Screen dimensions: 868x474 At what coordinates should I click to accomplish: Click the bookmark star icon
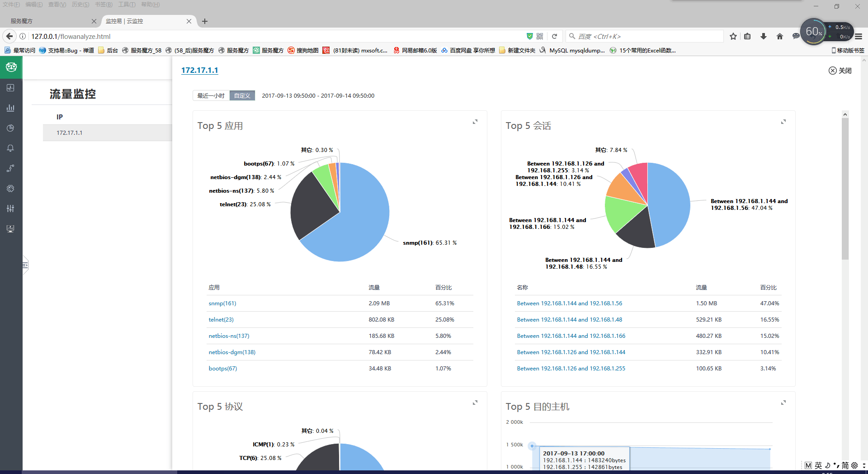(733, 36)
